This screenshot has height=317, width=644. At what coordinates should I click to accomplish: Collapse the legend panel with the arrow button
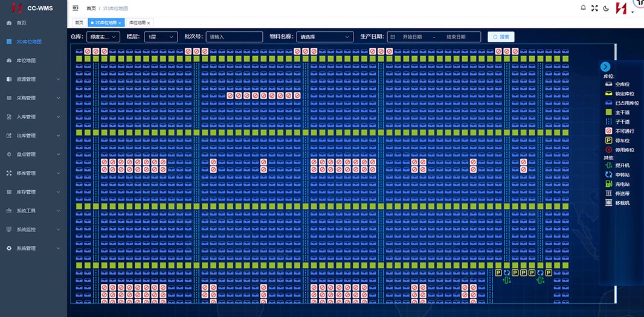[x=605, y=67]
